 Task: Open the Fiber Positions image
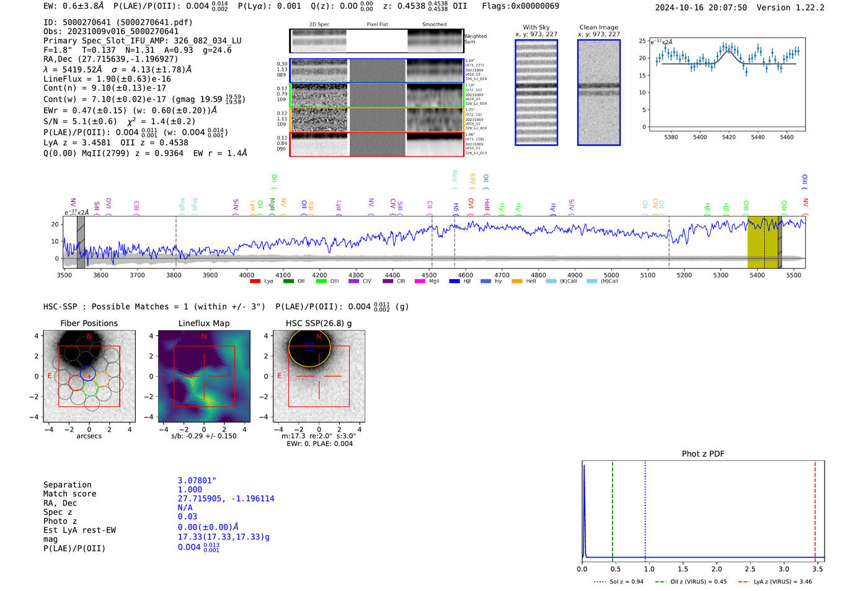(89, 376)
